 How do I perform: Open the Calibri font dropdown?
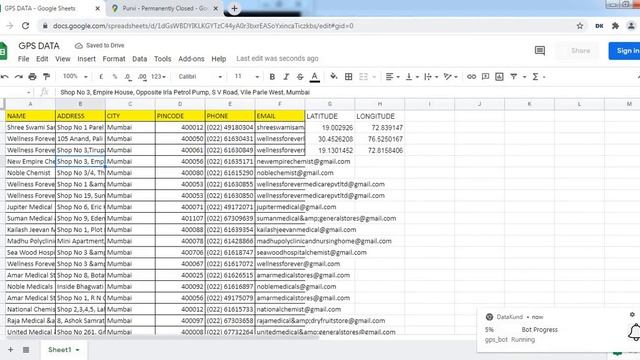tap(200, 76)
